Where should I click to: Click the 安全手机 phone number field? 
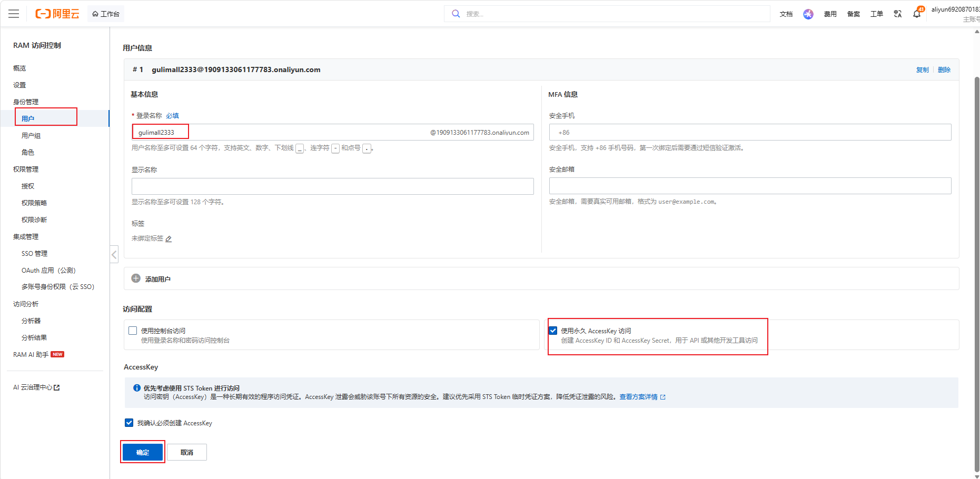750,132
